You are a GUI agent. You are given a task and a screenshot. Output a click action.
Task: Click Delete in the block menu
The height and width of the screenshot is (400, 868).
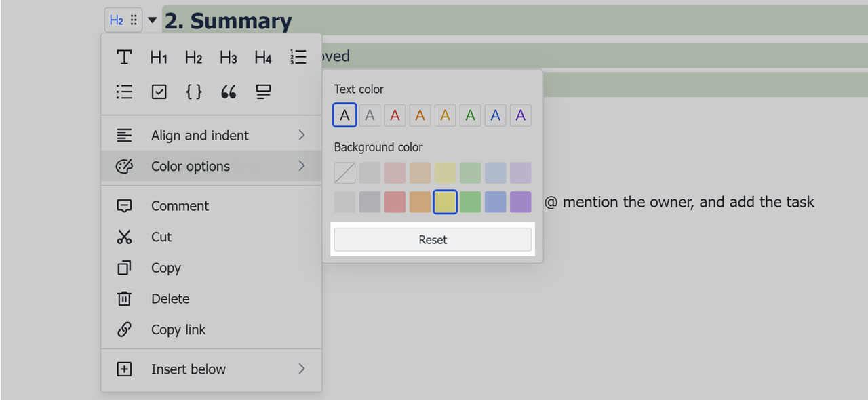tap(170, 299)
